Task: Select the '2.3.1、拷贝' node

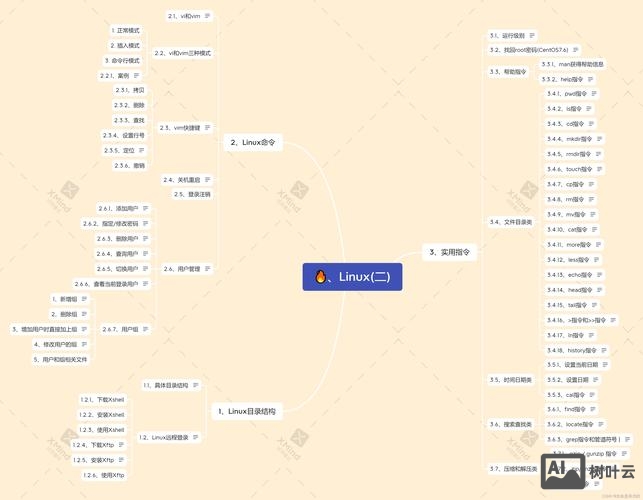Action: [130, 90]
